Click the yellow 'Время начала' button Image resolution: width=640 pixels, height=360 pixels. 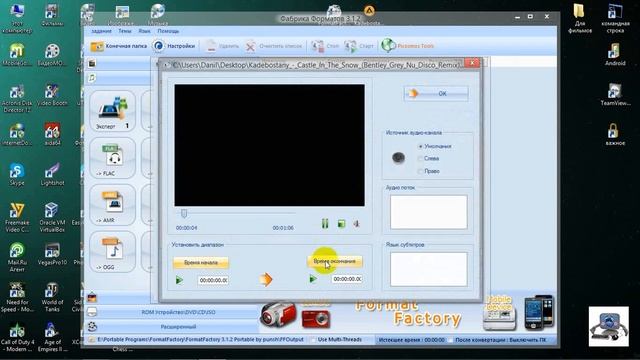point(200,262)
